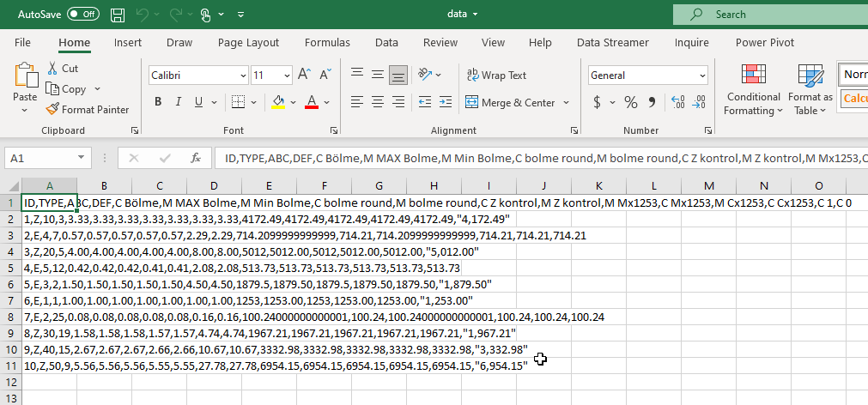868x405 pixels.
Task: Switch to the Power Pivot tab
Action: (764, 43)
